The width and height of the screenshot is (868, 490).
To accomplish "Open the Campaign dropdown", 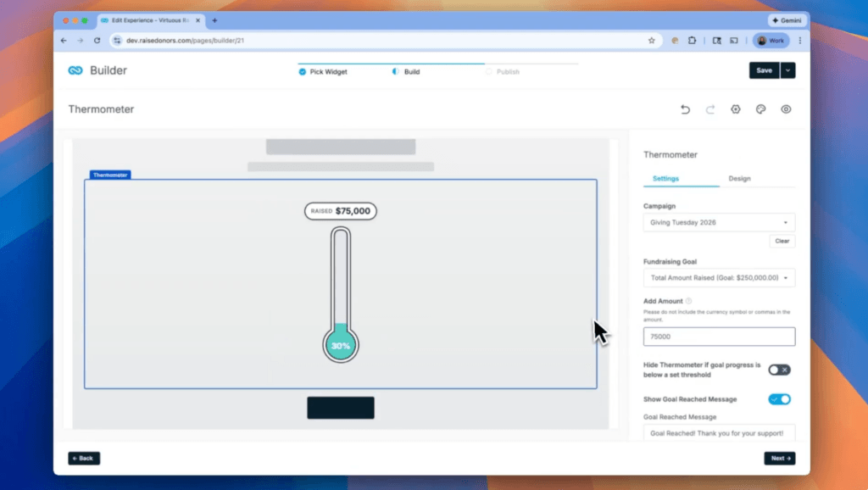I will 719,223.
